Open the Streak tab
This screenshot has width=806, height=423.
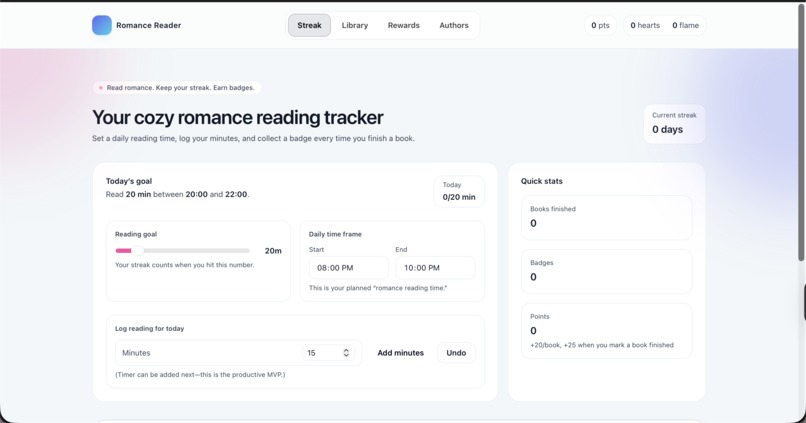(x=309, y=25)
